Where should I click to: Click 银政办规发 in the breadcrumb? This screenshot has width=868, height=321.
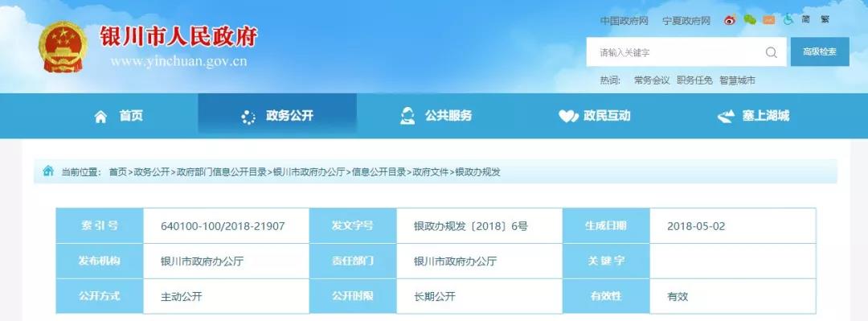click(477, 172)
